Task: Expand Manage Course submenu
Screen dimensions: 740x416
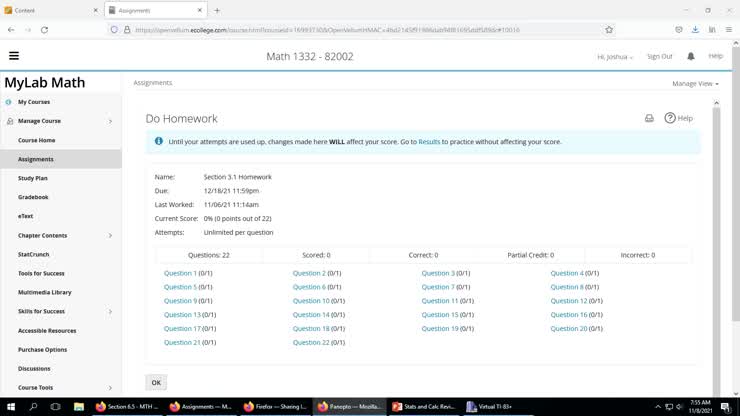Action: tap(110, 121)
